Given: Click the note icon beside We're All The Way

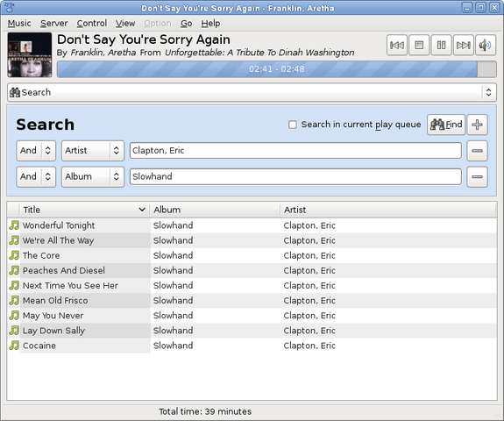Looking at the screenshot, I should 14,240.
